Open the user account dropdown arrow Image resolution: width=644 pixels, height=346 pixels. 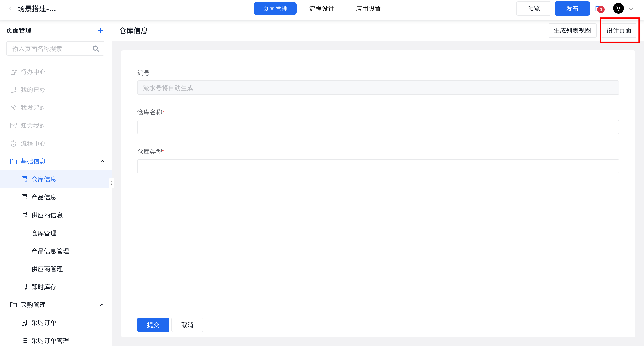pos(631,9)
